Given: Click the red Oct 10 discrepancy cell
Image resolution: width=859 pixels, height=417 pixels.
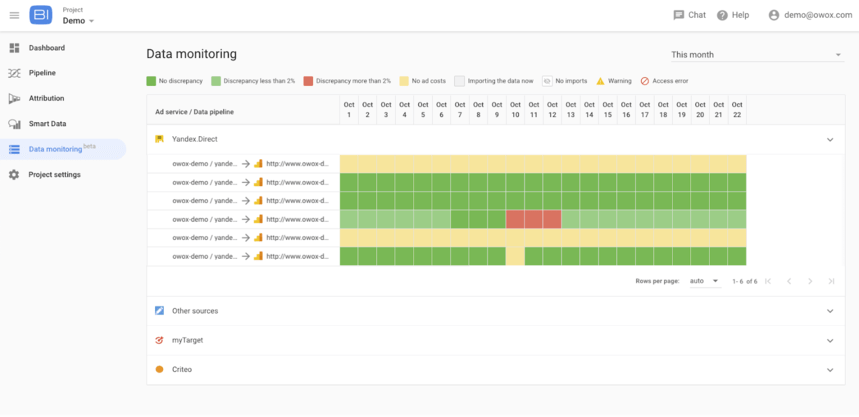Looking at the screenshot, I should [515, 219].
